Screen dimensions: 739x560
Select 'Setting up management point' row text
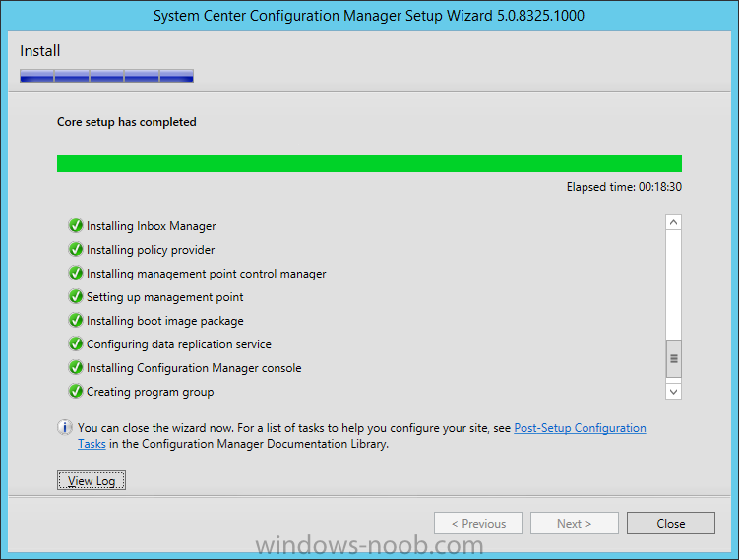tap(165, 297)
